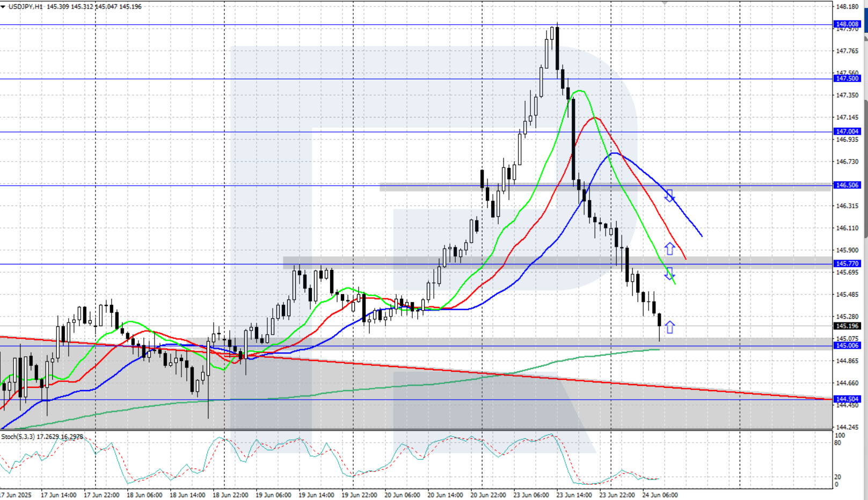Click the 145.280 value on price axis
The width and height of the screenshot is (868, 500).
[x=848, y=317]
